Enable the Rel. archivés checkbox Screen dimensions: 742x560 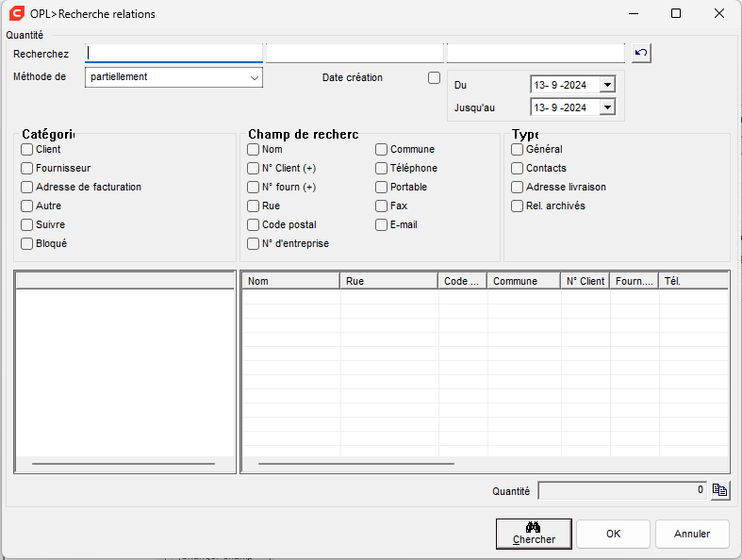click(x=518, y=206)
